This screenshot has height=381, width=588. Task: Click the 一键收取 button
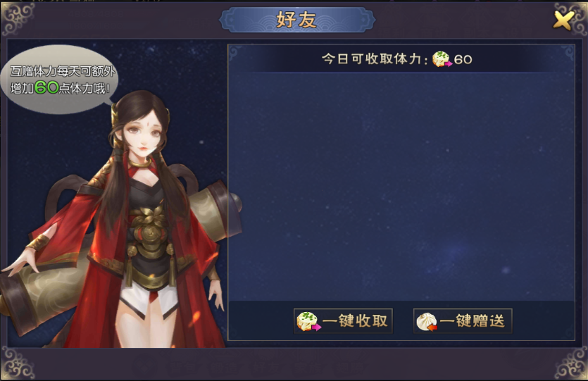tap(343, 321)
